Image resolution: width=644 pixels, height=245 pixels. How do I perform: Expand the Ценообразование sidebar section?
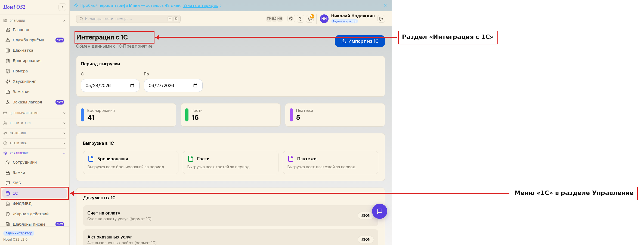click(x=35, y=113)
